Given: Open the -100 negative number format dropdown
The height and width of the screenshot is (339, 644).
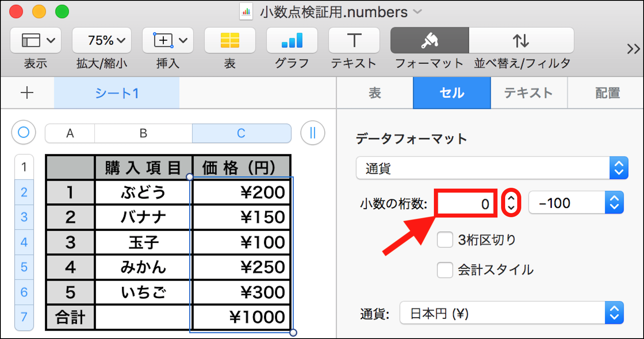Looking at the screenshot, I should click(x=576, y=203).
